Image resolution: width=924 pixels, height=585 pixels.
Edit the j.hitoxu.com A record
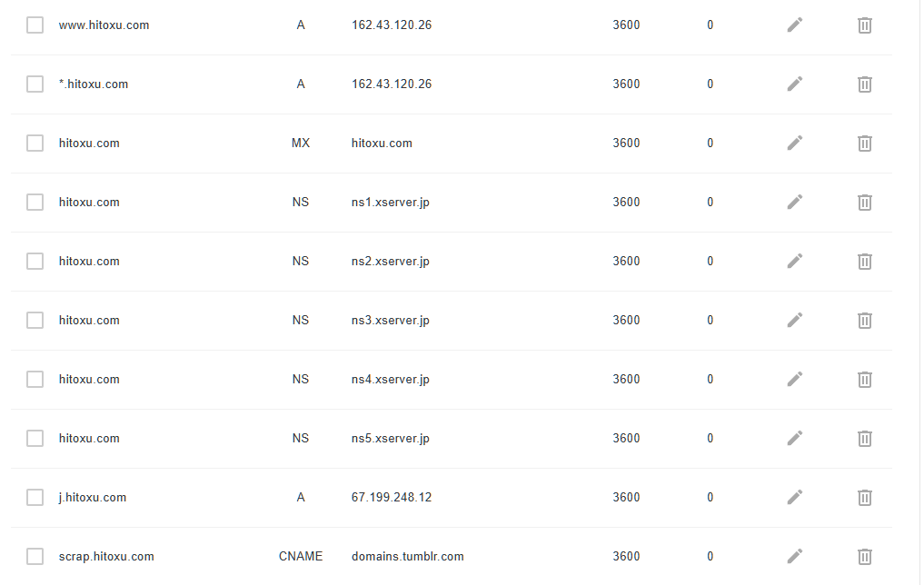pos(795,498)
